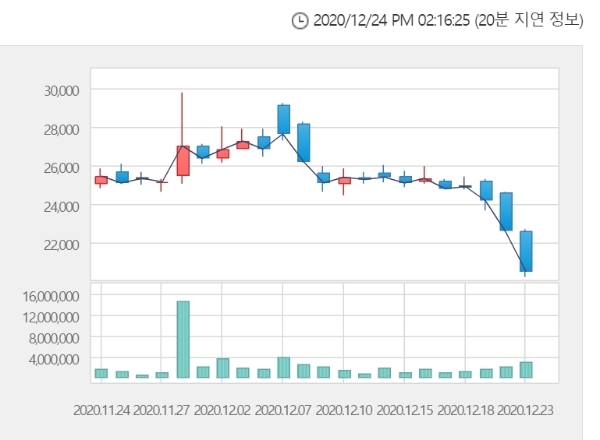The image size is (600, 440).
Task: Click the clock icon beside the timestamp
Action: pyautogui.click(x=300, y=20)
